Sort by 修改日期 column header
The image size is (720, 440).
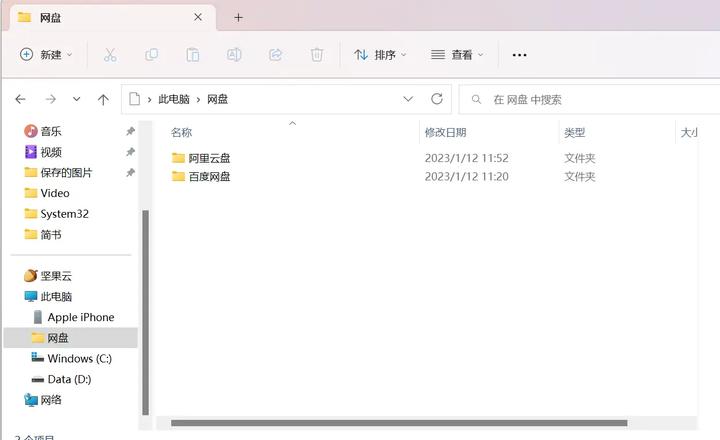point(445,132)
